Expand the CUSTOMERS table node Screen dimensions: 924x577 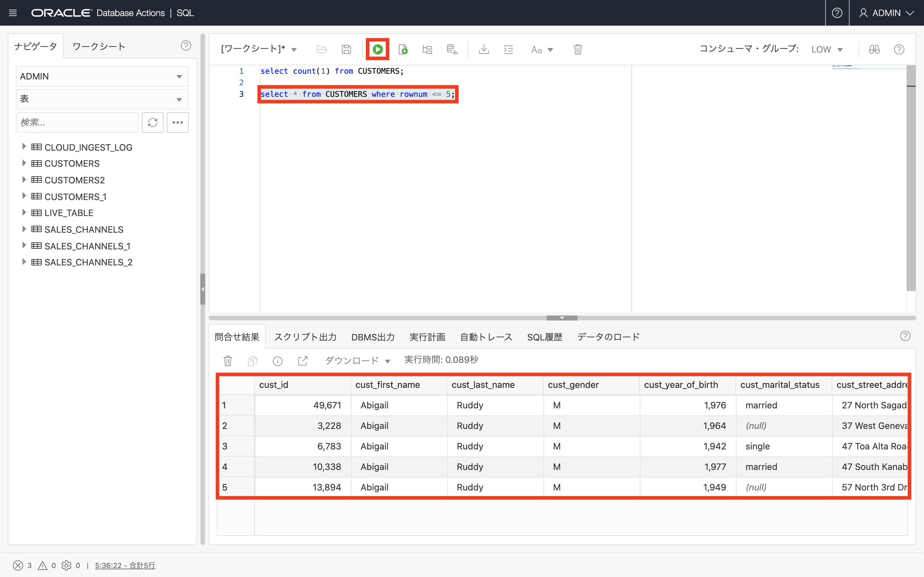[24, 163]
